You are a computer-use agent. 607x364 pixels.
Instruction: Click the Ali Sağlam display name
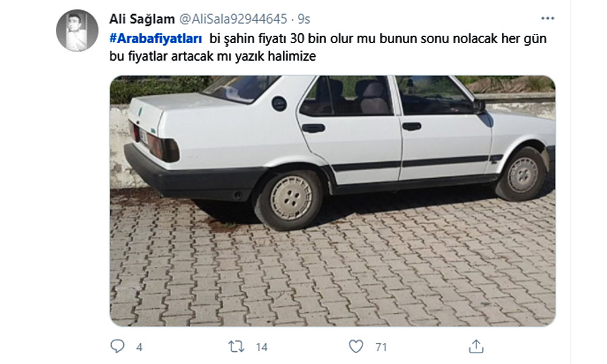[x=142, y=19]
